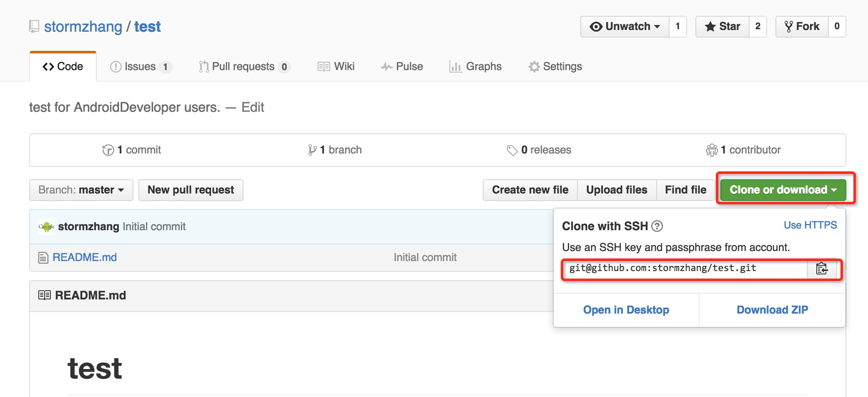Open the Branch: master dropdown

click(x=80, y=190)
